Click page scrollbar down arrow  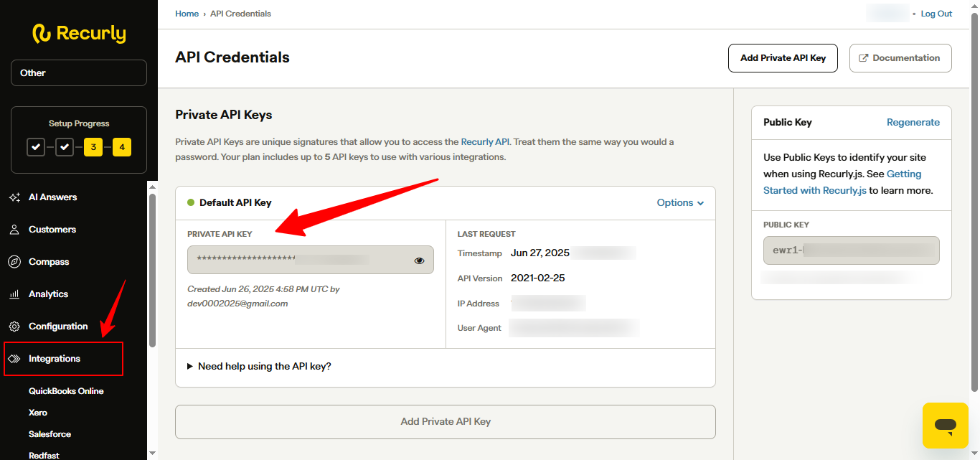974,455
